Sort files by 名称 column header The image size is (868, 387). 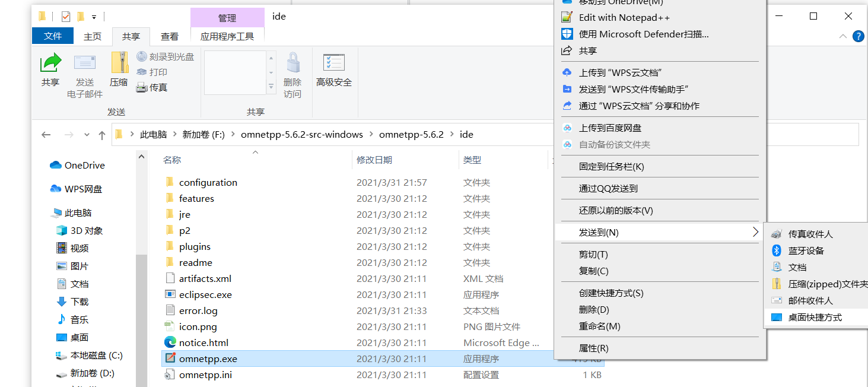click(172, 160)
